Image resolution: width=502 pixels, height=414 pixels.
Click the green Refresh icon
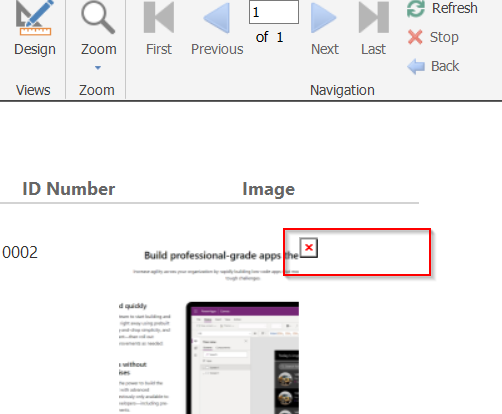(x=416, y=8)
